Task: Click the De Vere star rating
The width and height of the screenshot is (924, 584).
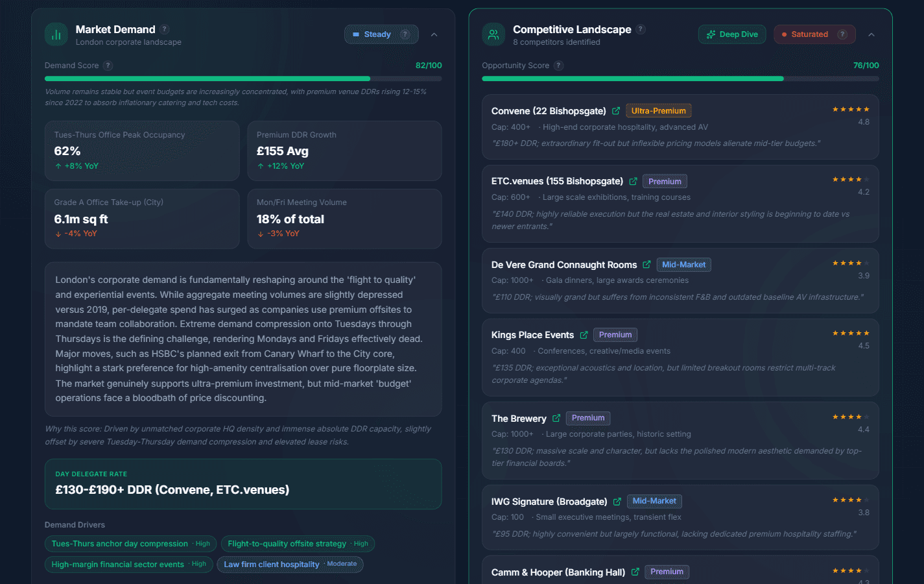Action: pyautogui.click(x=851, y=263)
